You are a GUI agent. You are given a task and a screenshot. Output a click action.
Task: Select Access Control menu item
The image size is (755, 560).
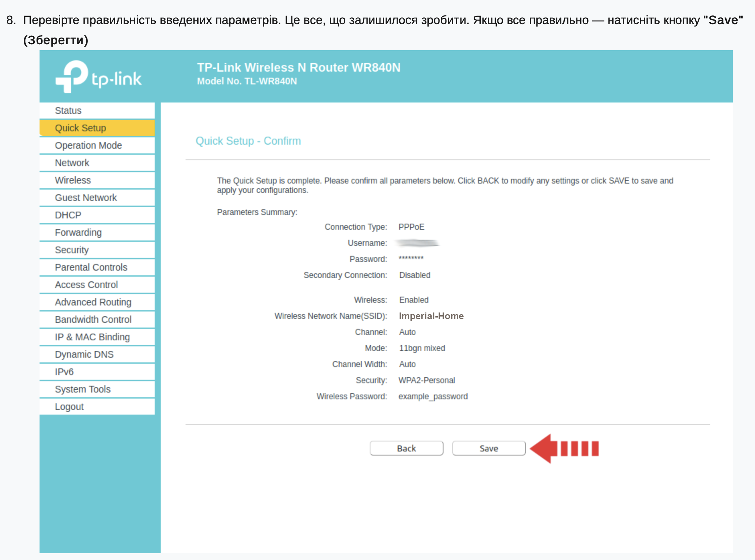click(x=86, y=285)
